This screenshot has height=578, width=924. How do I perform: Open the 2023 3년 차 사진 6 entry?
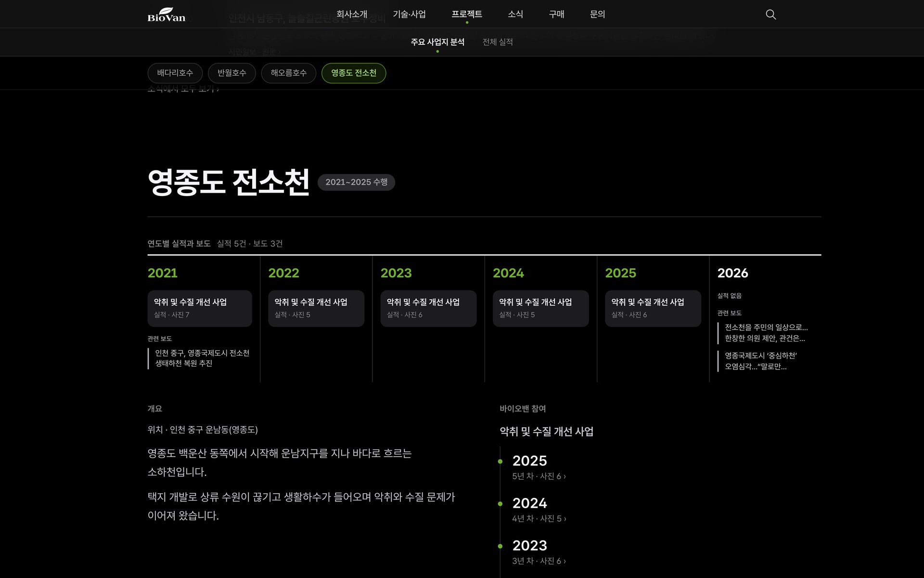(x=539, y=552)
